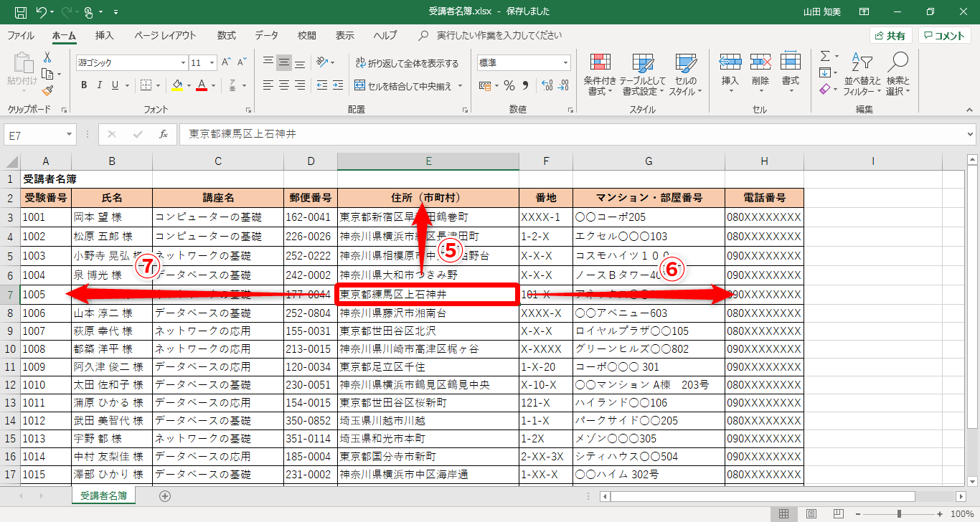Open the Fill (フィル) tool in editing group
Viewport: 980px width, 522px height.
(x=824, y=72)
